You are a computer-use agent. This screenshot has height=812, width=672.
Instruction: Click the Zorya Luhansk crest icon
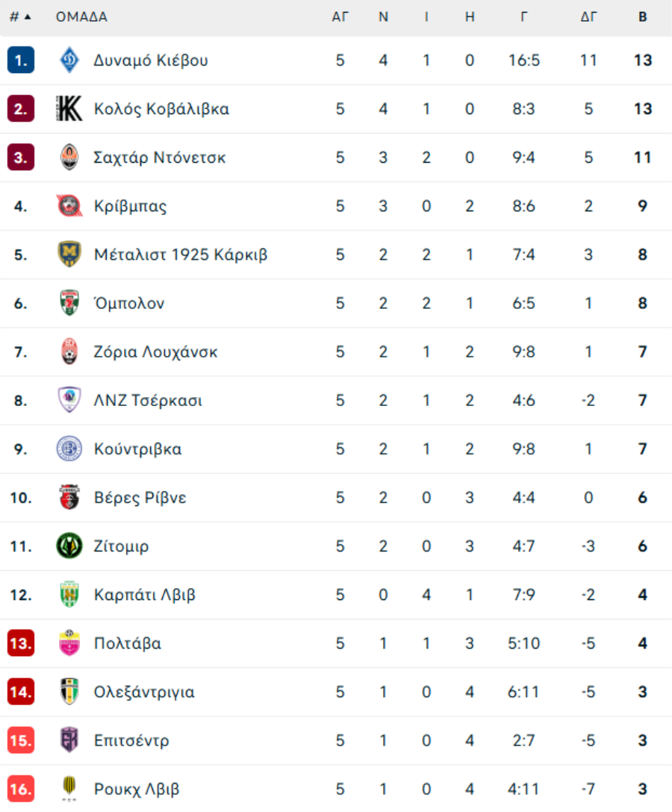click(69, 352)
